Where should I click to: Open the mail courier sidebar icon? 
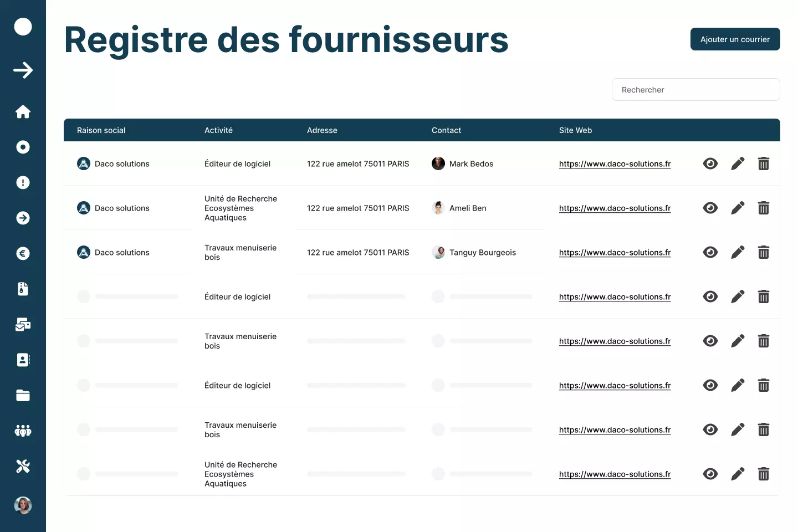(x=23, y=325)
